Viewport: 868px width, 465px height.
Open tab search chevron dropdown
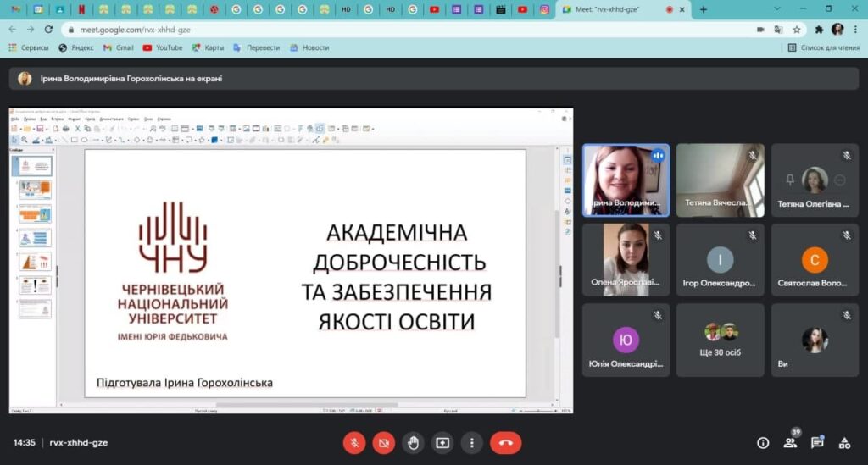pyautogui.click(x=777, y=9)
